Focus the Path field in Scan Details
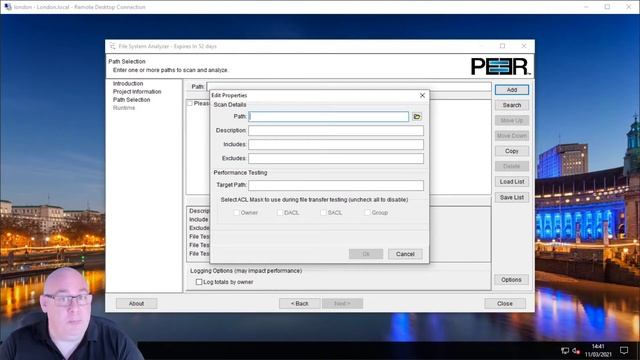Viewport: 640px width, 360px height. [x=328, y=117]
